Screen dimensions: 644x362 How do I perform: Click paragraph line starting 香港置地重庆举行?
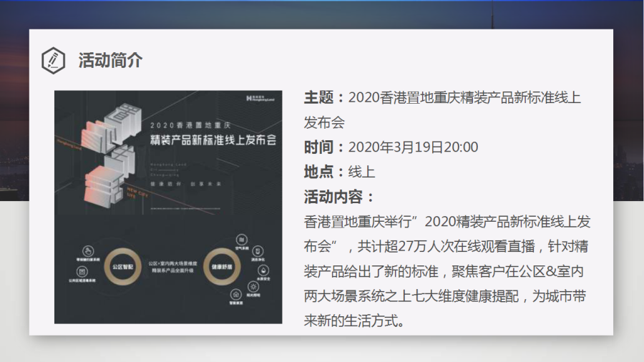point(447,222)
